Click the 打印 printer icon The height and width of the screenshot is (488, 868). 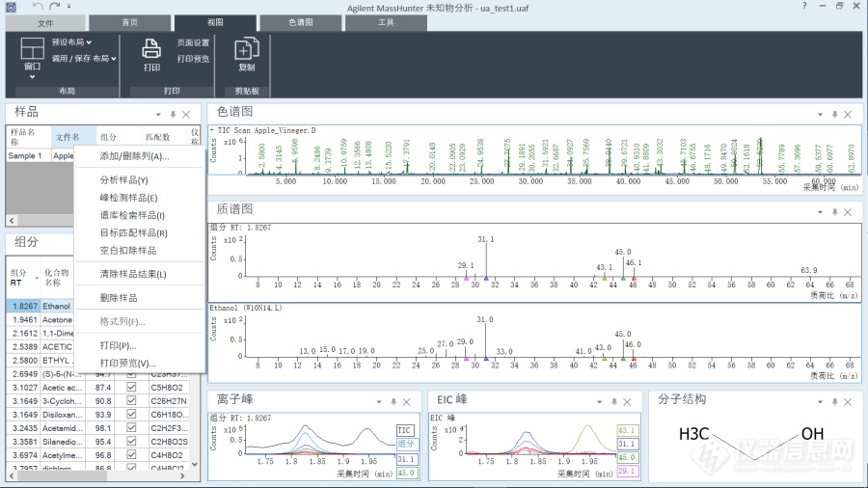151,48
